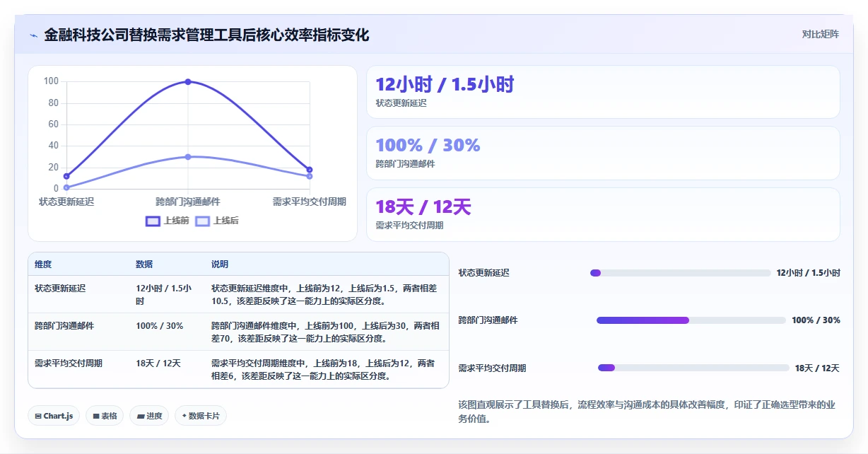Click x-axis label 跨部门沟通邮件 under chart
The image size is (868, 454).
(188, 202)
